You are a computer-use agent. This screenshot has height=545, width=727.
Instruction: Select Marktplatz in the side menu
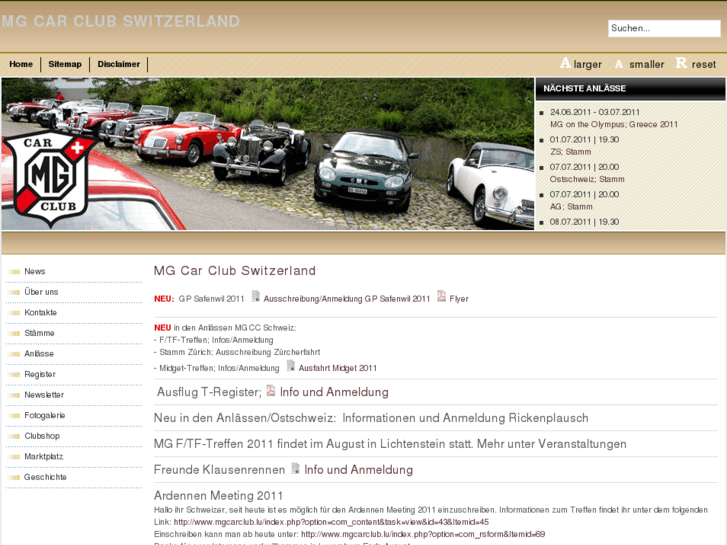(x=44, y=456)
